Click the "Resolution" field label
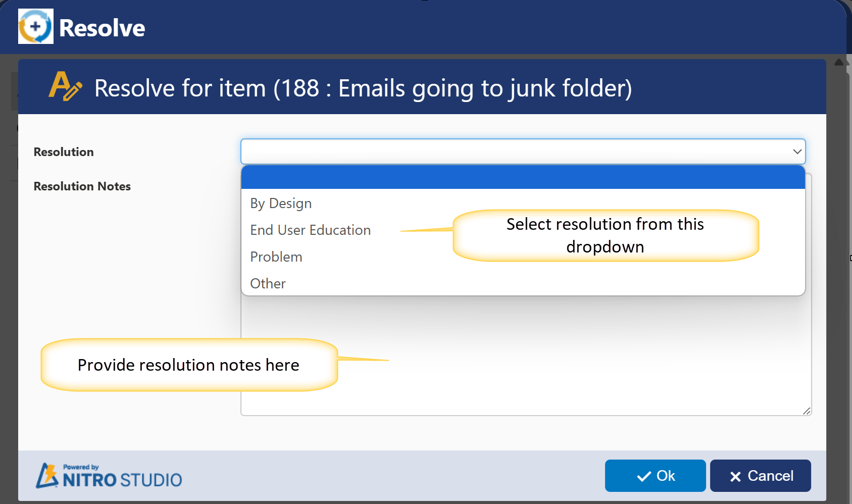The height and width of the screenshot is (504, 852). (64, 152)
